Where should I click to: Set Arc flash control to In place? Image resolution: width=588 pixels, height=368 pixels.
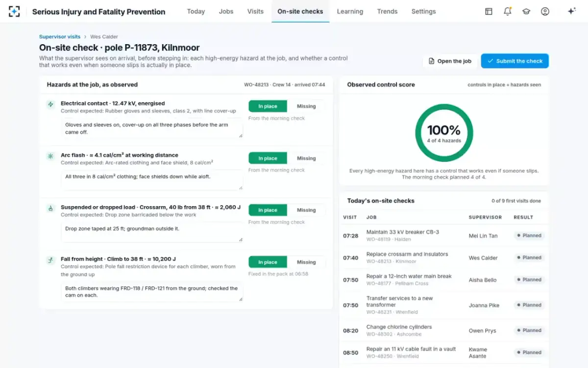tap(268, 158)
